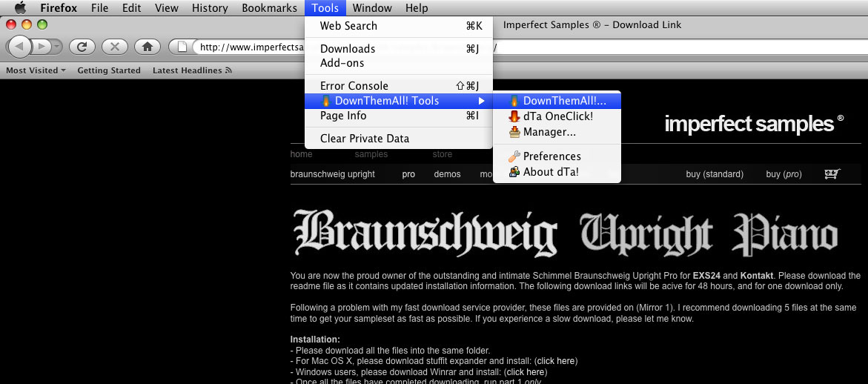Click the pro nav link

click(408, 173)
